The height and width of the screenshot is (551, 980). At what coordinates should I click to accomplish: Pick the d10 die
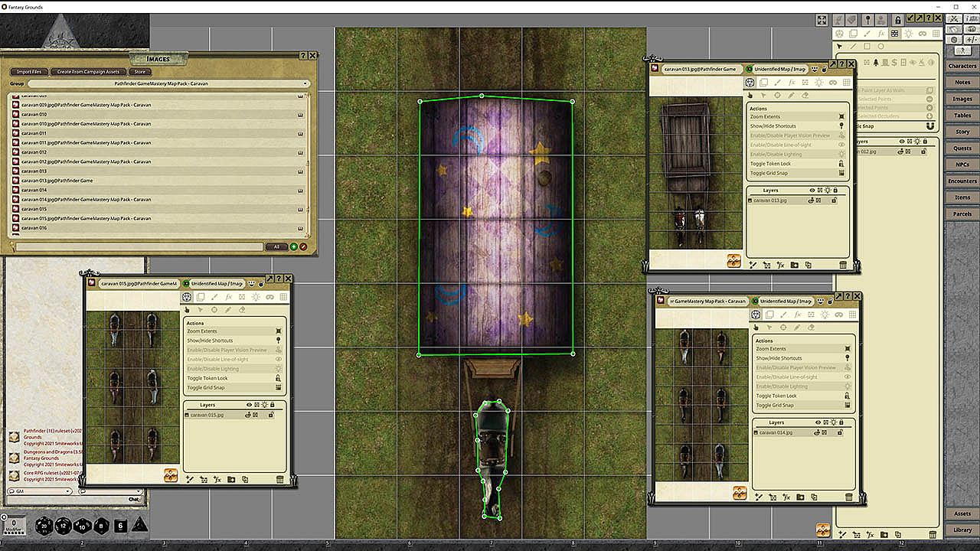click(x=83, y=527)
